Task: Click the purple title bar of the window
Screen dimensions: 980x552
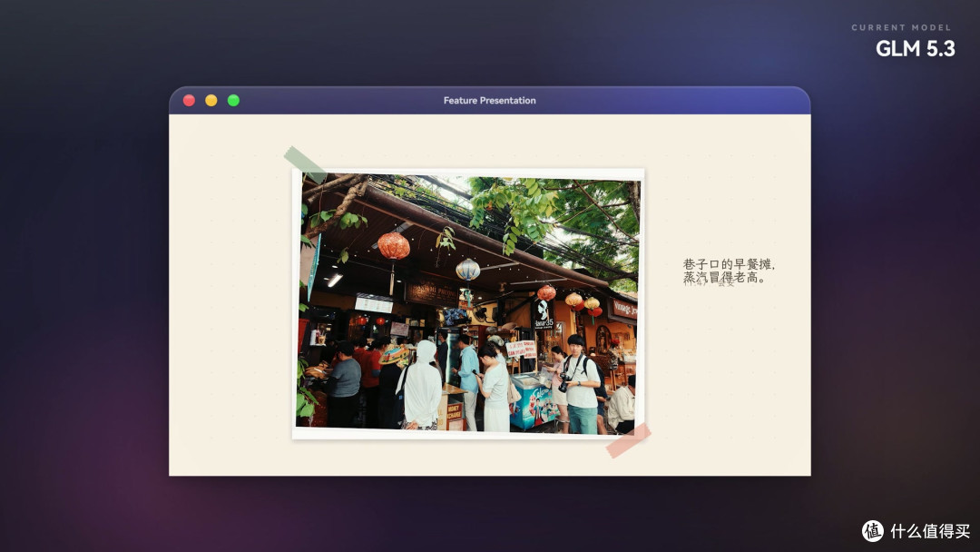Action: 489,100
